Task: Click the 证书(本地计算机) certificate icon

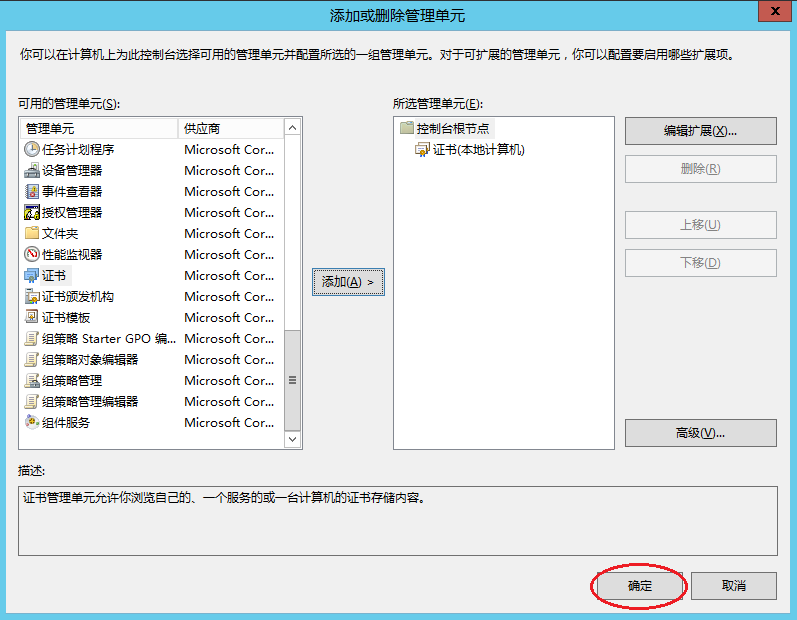Action: pos(422,149)
